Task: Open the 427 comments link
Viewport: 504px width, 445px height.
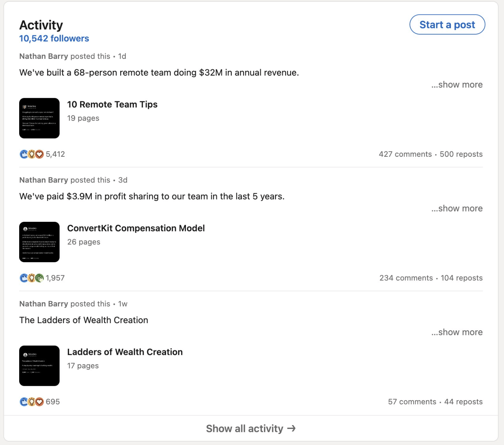Action: click(x=405, y=154)
